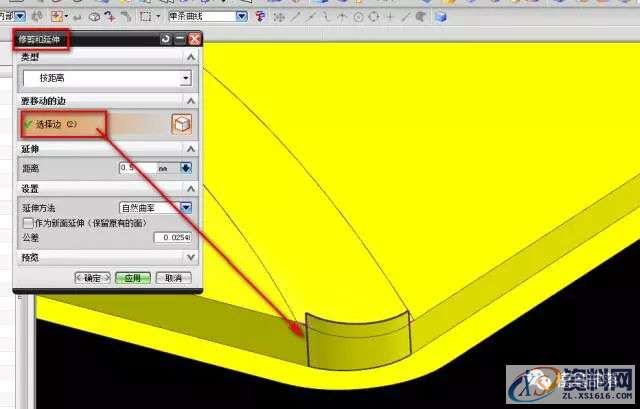Collapse the 延伸 section header
Image resolution: width=640 pixels, height=409 pixels.
coord(190,148)
